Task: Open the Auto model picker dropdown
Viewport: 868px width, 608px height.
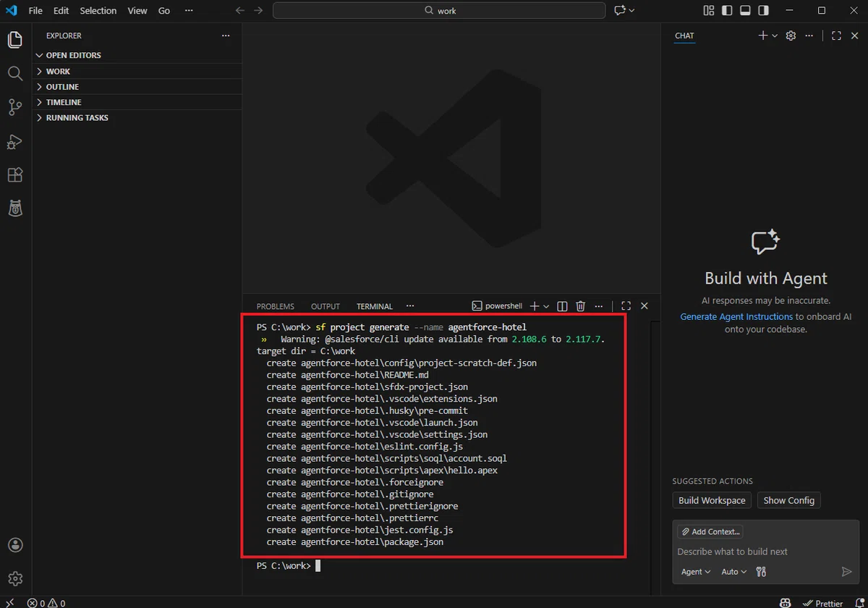Action: (734, 572)
